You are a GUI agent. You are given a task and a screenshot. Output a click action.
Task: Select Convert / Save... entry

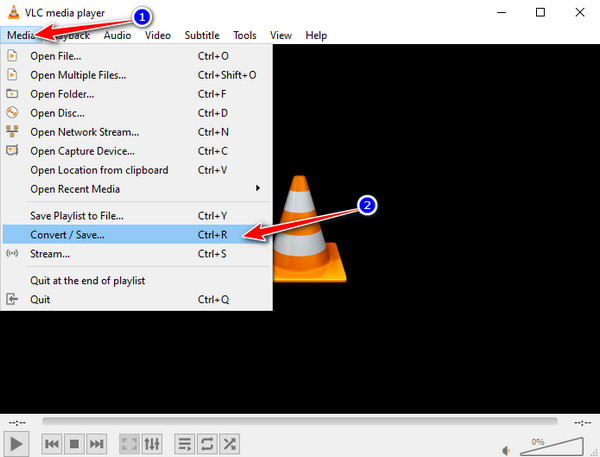point(136,235)
